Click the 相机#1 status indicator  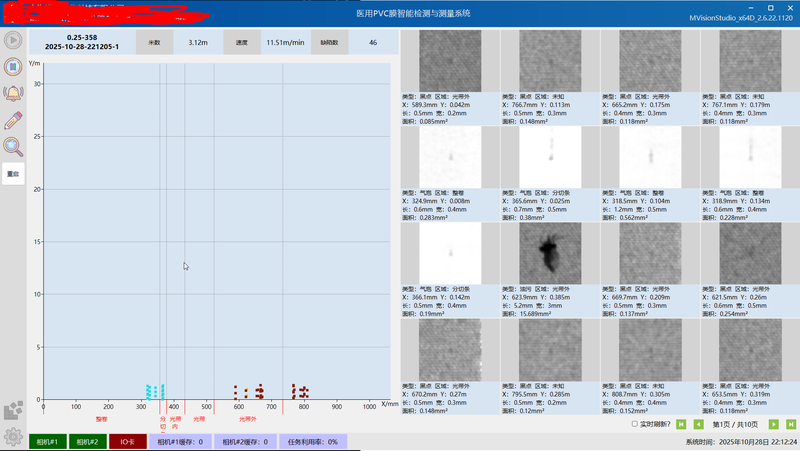tap(47, 441)
